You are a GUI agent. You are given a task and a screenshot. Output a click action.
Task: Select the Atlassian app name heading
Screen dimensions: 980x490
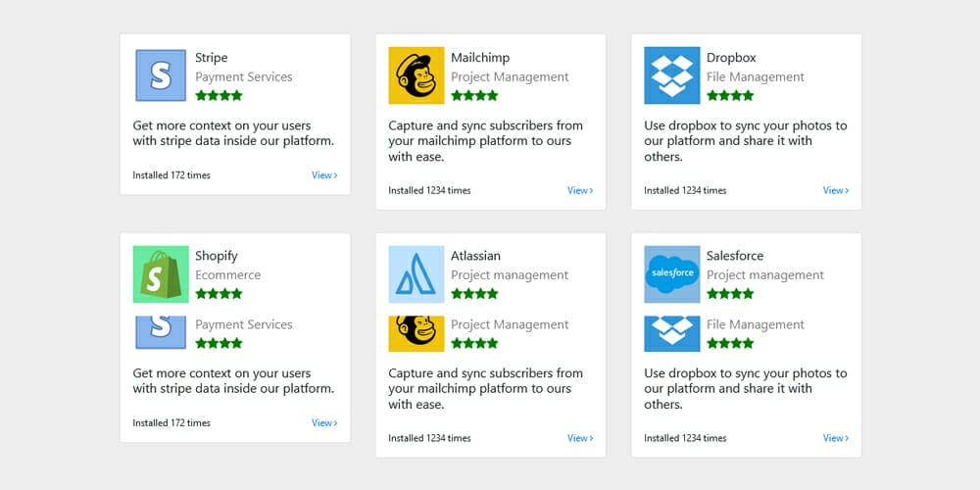point(475,256)
